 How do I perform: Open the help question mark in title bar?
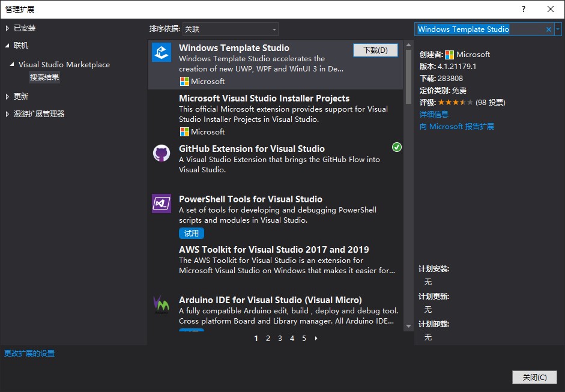point(523,9)
